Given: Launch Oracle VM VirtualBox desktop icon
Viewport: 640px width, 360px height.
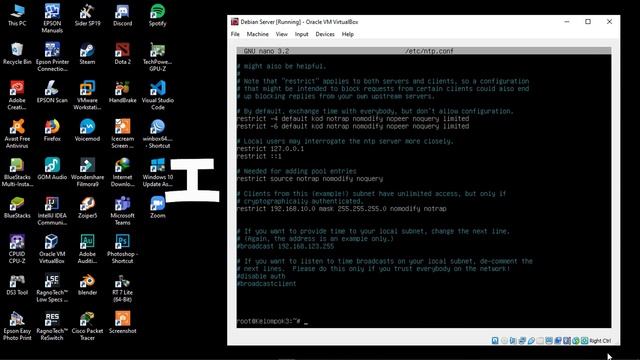Looking at the screenshot, I should pyautogui.click(x=52, y=249).
